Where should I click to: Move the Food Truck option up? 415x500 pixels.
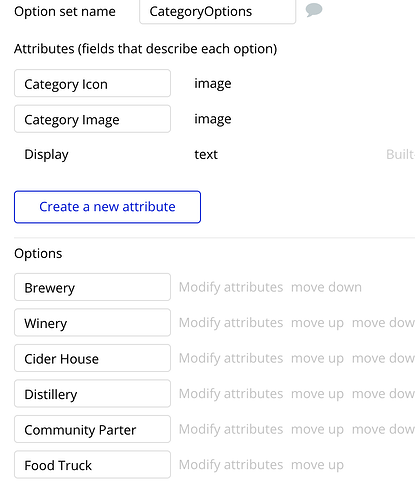(317, 465)
